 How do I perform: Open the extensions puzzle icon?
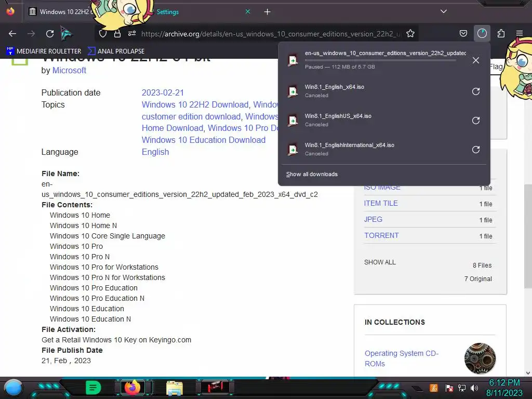coord(501,33)
